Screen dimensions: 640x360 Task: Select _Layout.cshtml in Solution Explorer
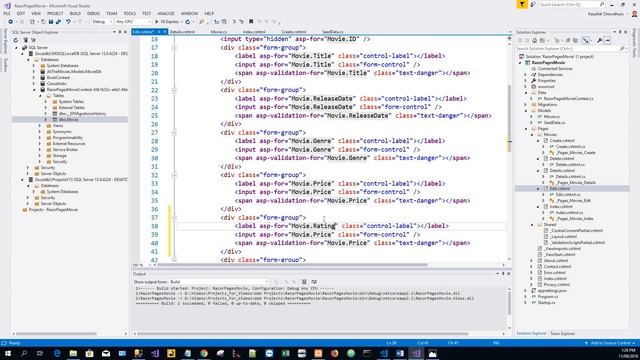tap(563, 236)
